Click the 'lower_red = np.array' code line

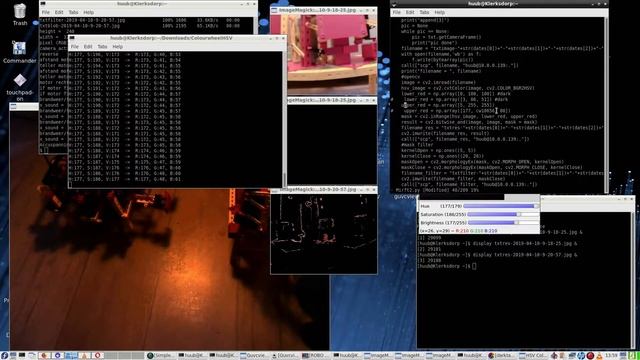456,93
